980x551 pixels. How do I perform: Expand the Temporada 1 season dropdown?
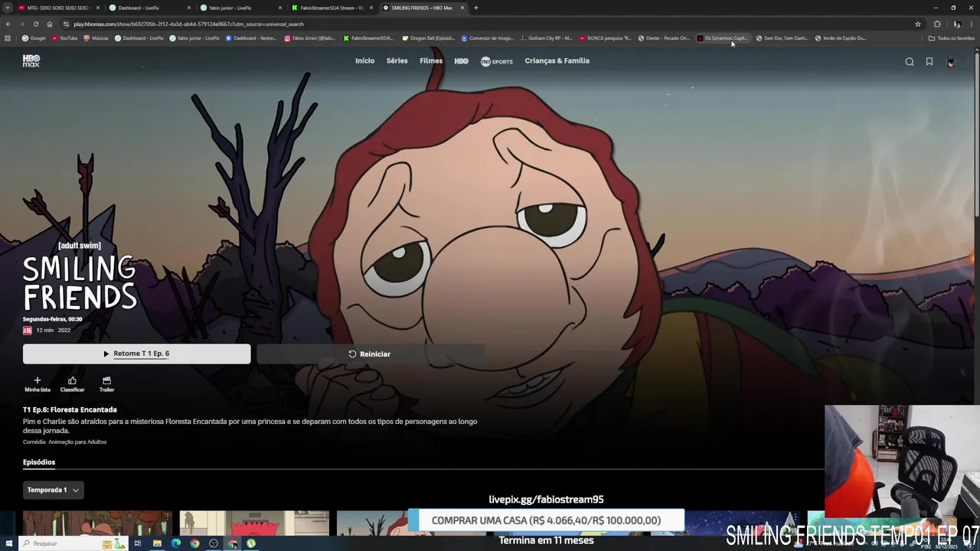click(x=53, y=490)
